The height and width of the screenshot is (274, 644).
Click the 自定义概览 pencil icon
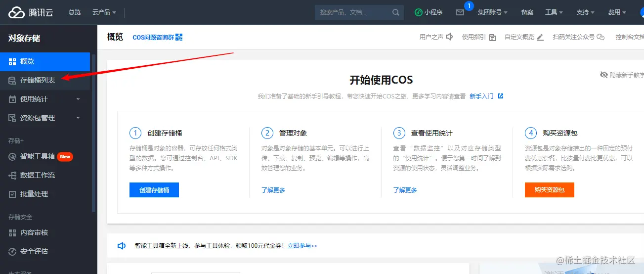tap(540, 37)
